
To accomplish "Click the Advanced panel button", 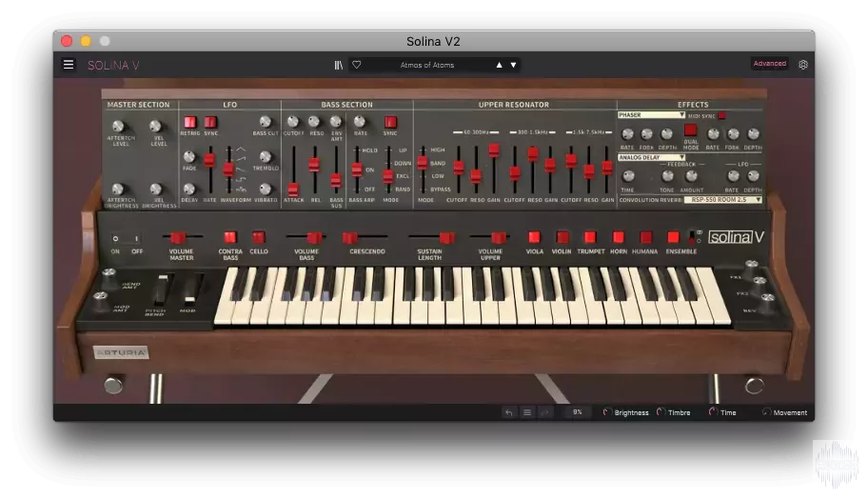I will (769, 64).
